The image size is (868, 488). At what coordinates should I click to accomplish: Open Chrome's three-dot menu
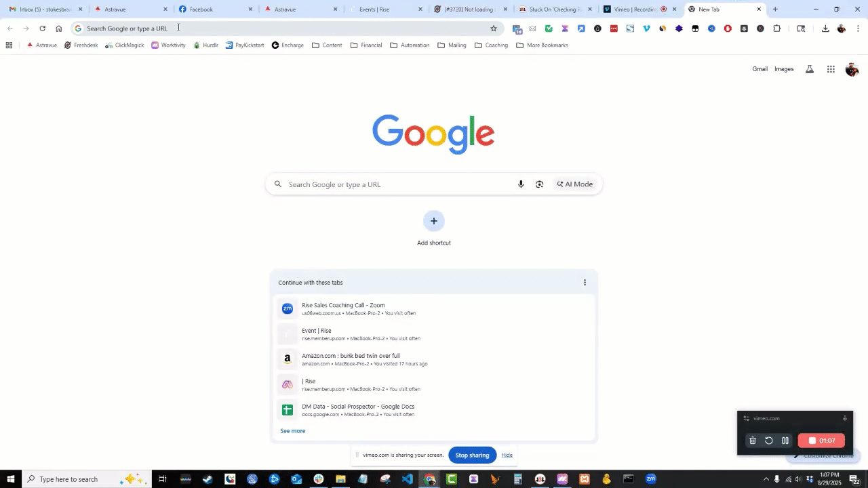point(858,28)
